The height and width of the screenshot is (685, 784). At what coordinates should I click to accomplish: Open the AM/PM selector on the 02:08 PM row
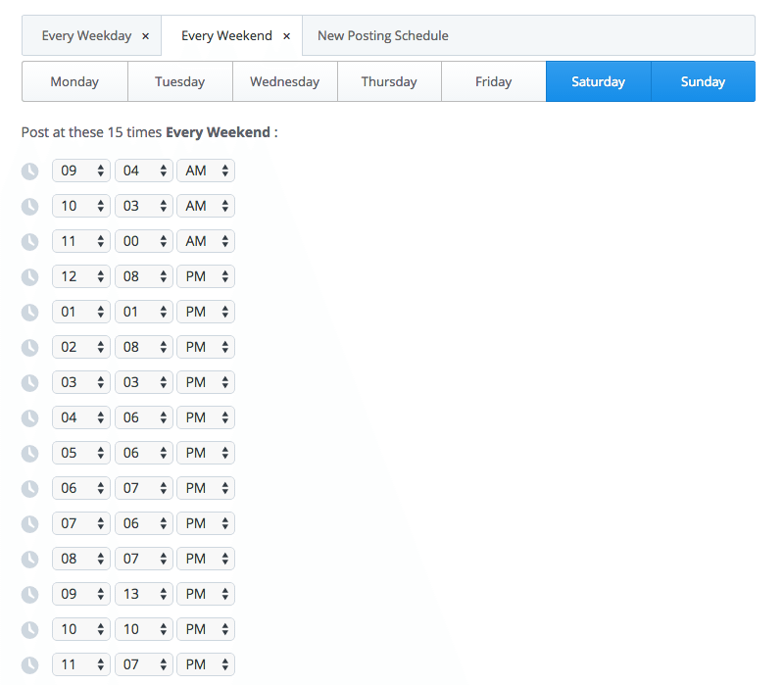coord(205,347)
